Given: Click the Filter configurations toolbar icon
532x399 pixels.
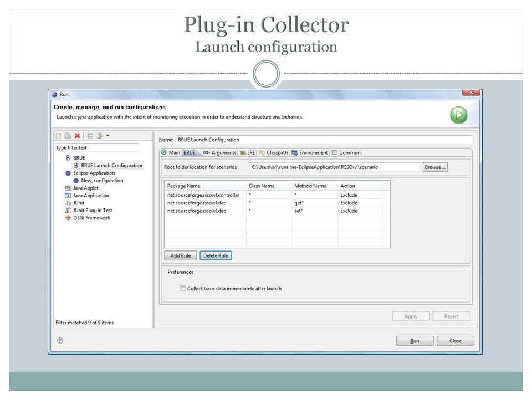Looking at the screenshot, I should click(100, 136).
